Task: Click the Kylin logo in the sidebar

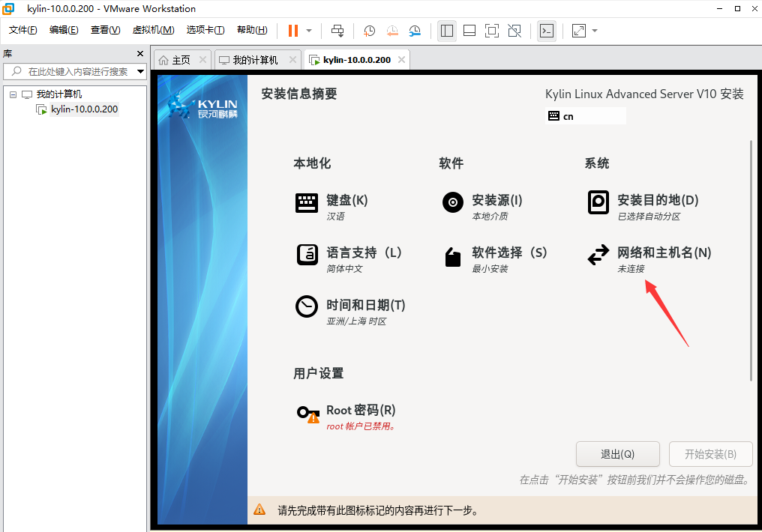Action: click(202, 106)
